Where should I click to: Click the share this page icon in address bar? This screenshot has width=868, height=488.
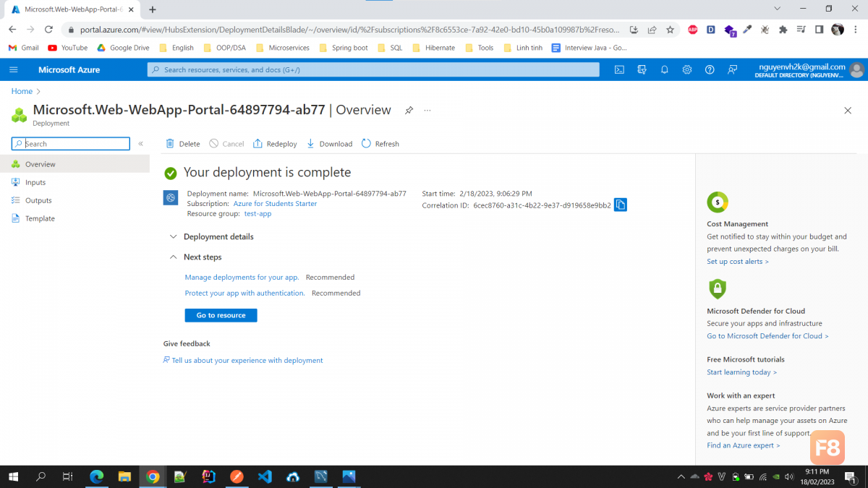coord(652,30)
